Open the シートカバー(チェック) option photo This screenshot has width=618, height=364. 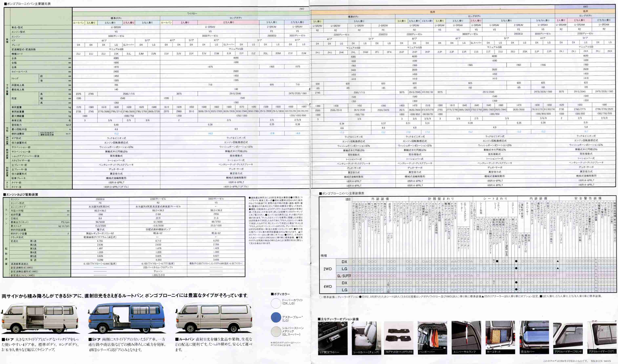coord(366,338)
